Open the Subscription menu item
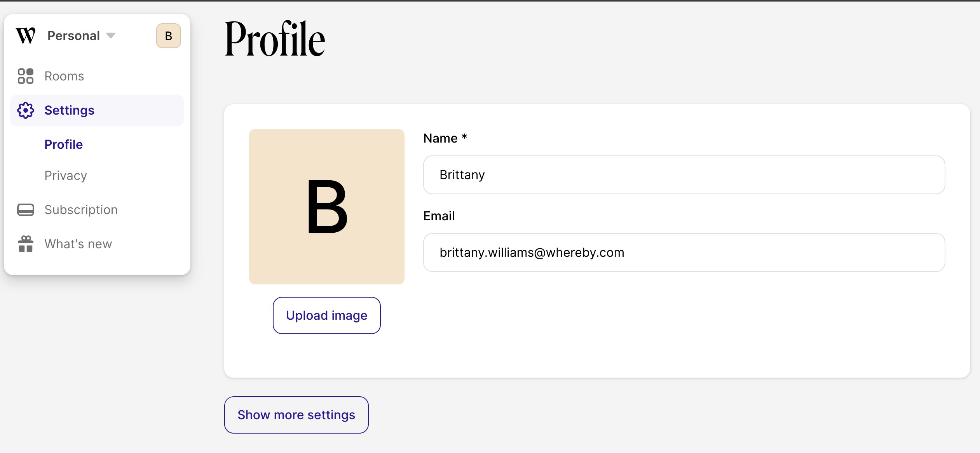Viewport: 980px width, 453px height. 81,210
